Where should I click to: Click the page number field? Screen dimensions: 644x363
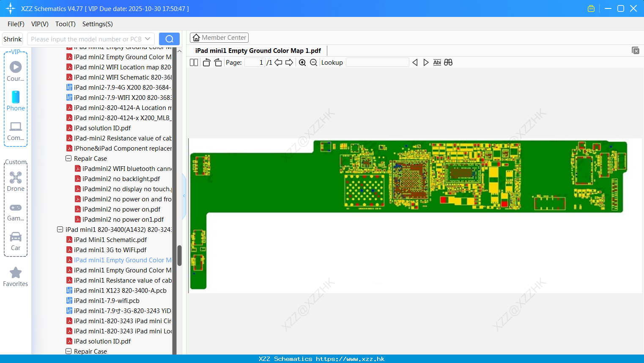click(x=255, y=62)
